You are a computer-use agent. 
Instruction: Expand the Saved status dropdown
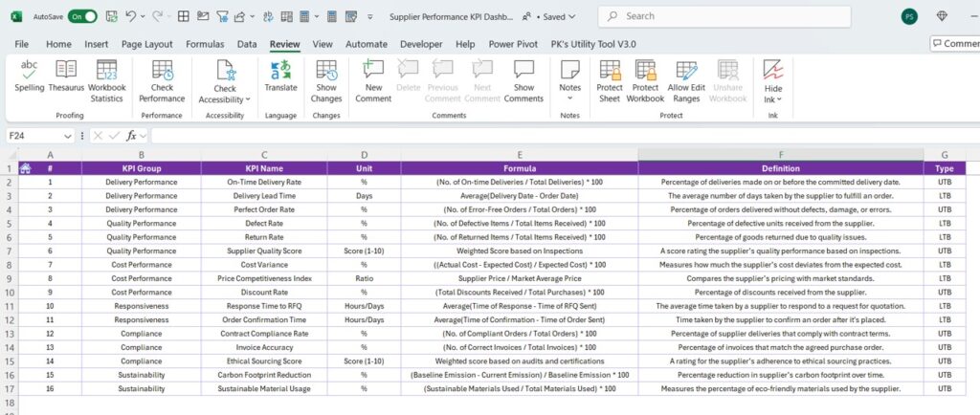[x=572, y=17]
